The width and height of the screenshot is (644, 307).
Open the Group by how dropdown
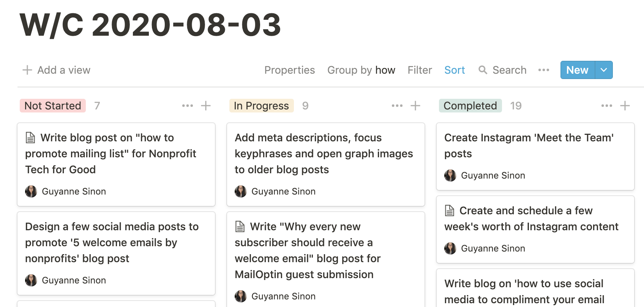coord(361,70)
